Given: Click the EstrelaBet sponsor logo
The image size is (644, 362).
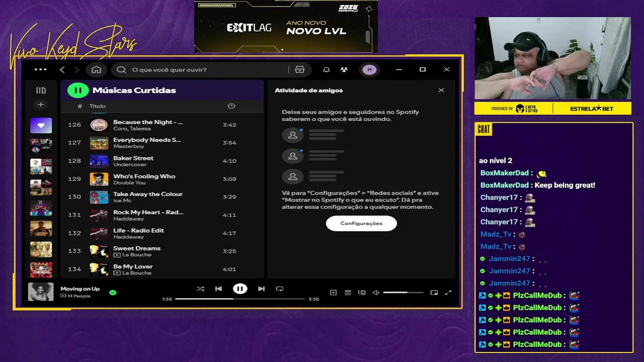Looking at the screenshot, I should pos(592,109).
